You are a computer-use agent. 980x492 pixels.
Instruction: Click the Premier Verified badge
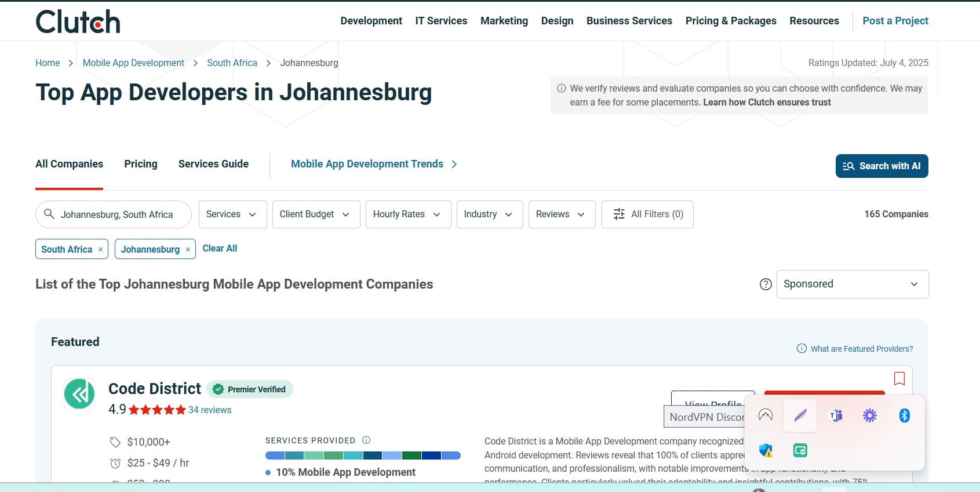point(250,389)
